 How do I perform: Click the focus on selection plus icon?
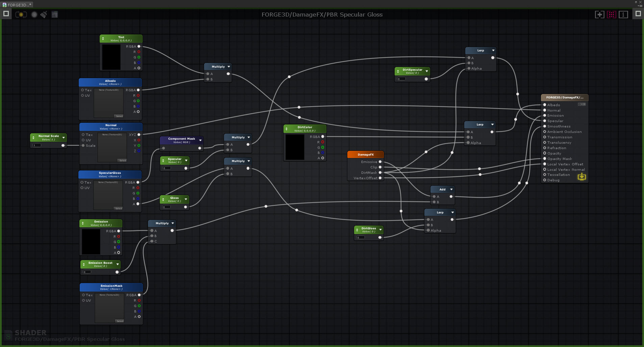(x=600, y=15)
